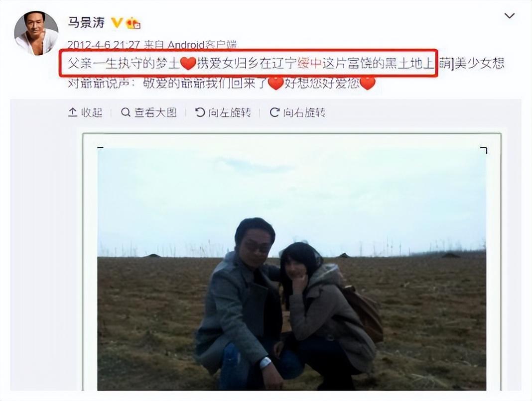Click the Android客户端 source link
This screenshot has height=401, width=532.
pyautogui.click(x=202, y=45)
